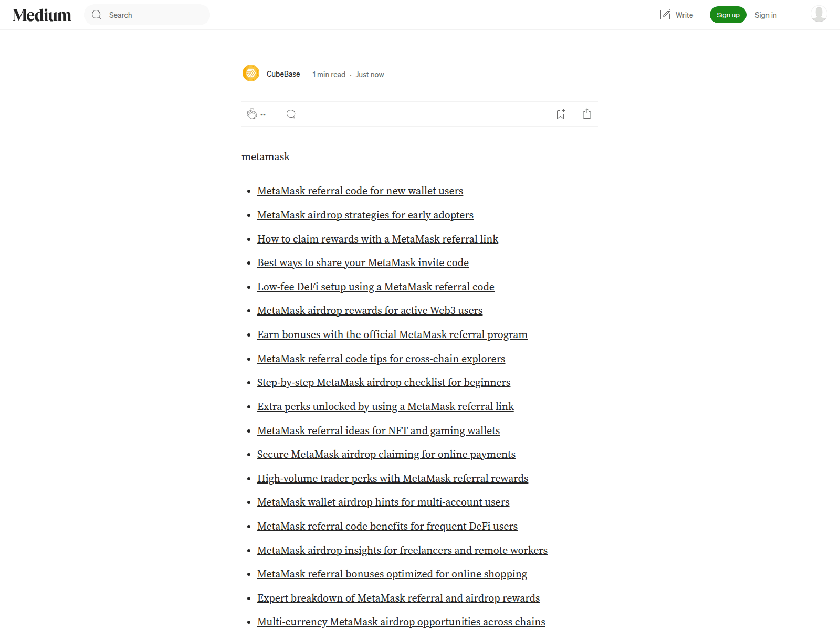Focus the Search input field
Screen dimensions: 840x630
point(147,15)
